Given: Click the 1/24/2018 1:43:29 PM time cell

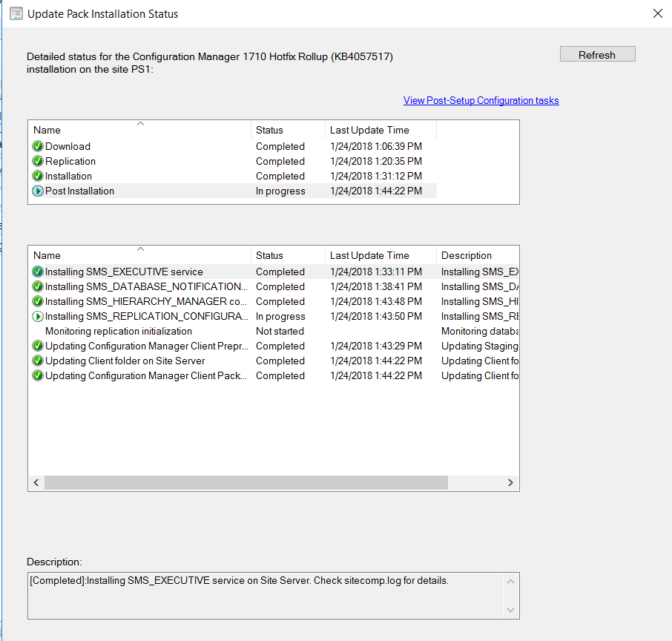Looking at the screenshot, I should click(376, 346).
